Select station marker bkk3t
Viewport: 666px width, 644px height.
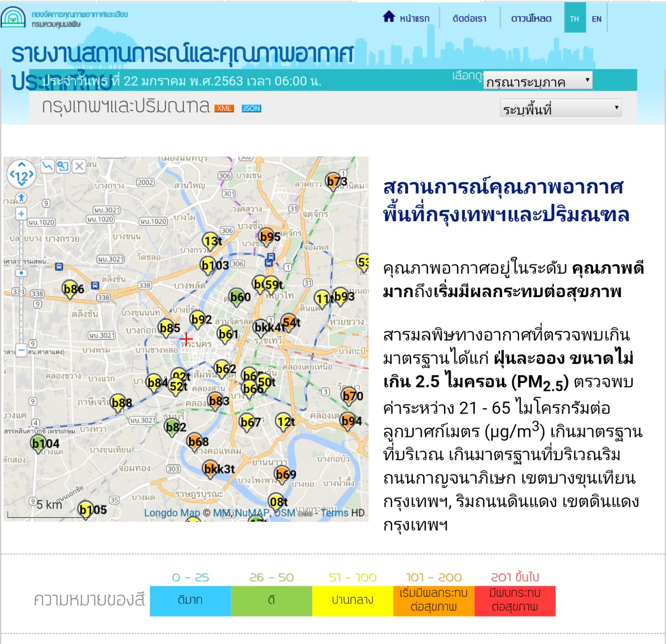click(211, 469)
